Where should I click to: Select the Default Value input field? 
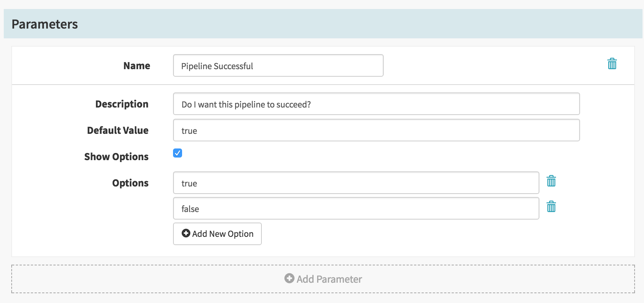point(376,130)
